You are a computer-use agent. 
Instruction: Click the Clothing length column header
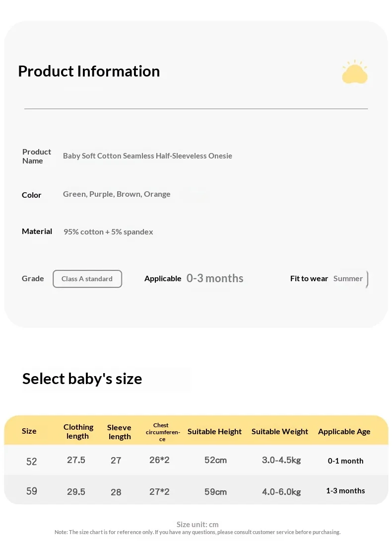[78, 431]
